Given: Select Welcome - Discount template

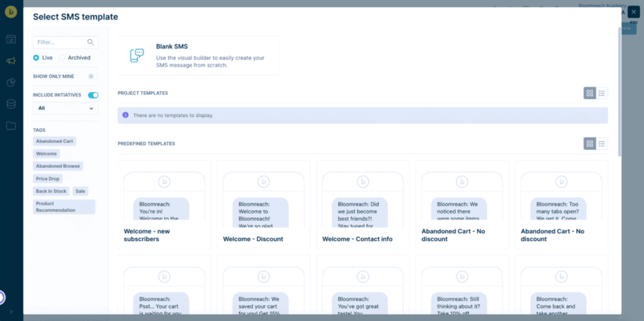Looking at the screenshot, I should [x=264, y=205].
